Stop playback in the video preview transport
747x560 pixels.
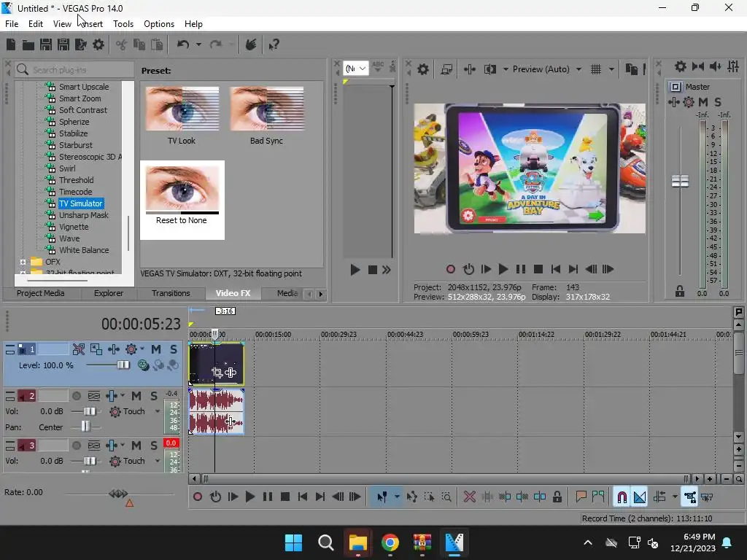coord(538,269)
